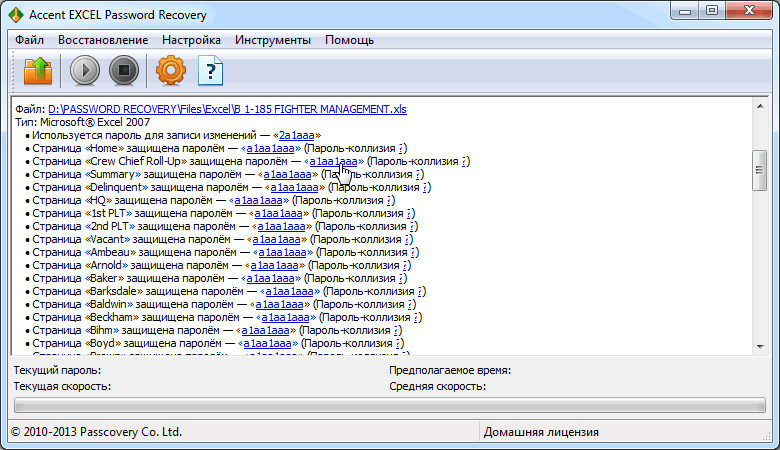Open the Инструменты menu
The width and height of the screenshot is (780, 450).
(x=273, y=40)
